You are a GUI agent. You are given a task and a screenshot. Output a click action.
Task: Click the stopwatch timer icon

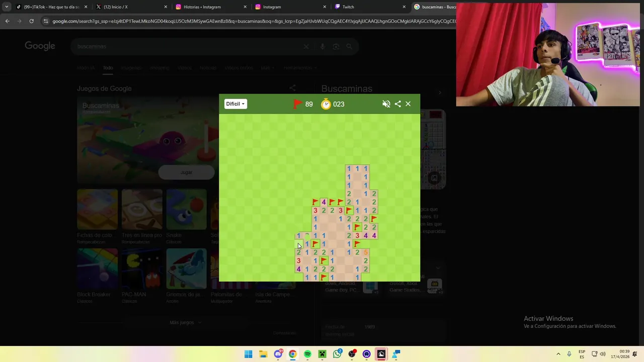(326, 104)
